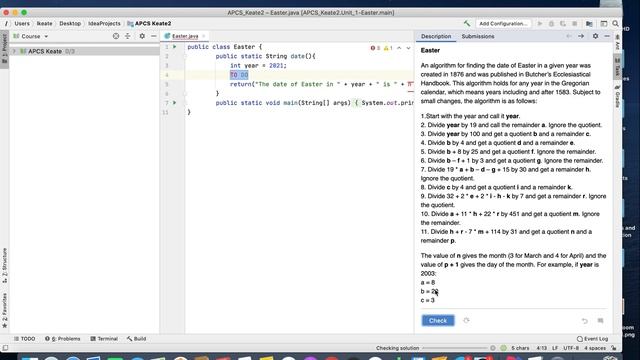Click the layout window icon next to Search

[604, 24]
